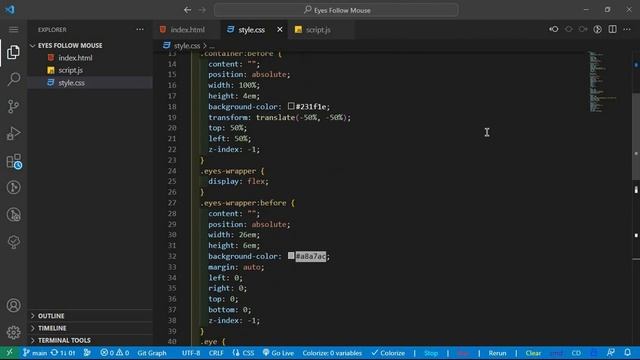Switch to the index.html tab
This screenshot has height=360, width=640.
pyautogui.click(x=187, y=29)
